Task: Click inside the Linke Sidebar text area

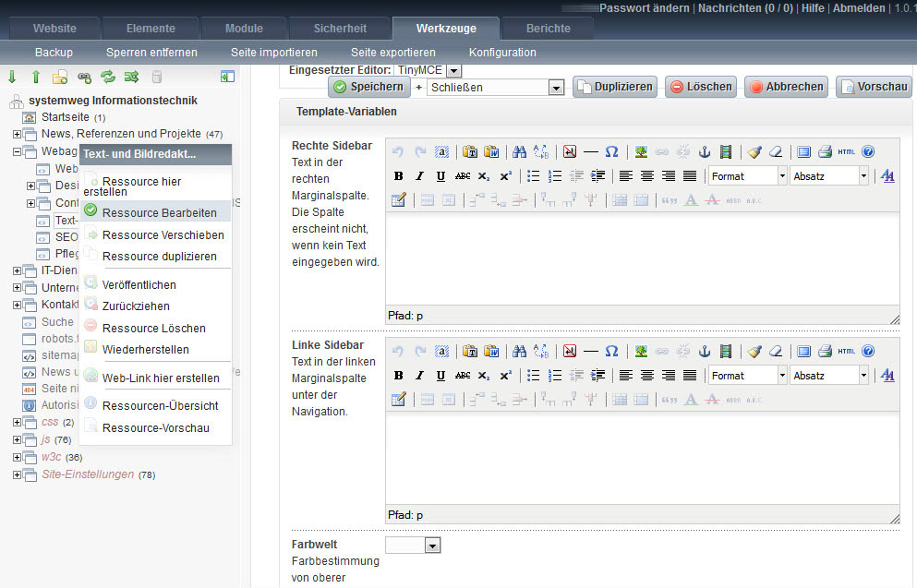Action: (642, 460)
